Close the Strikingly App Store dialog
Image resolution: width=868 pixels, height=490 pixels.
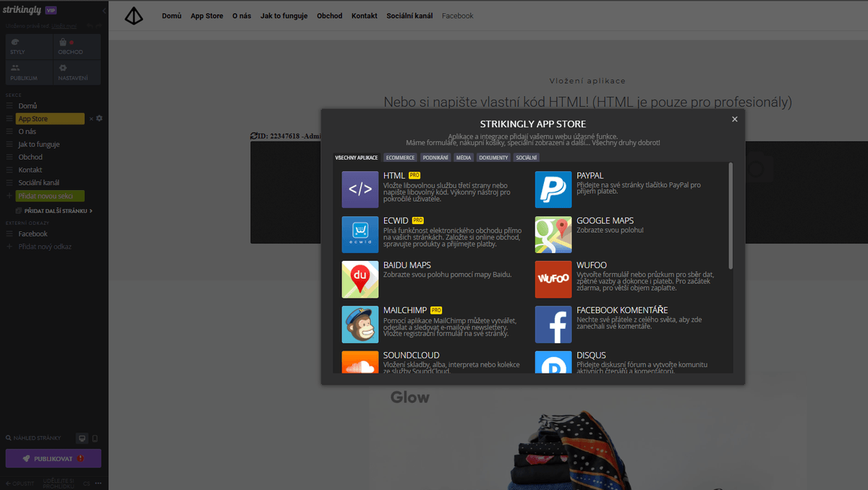pos(734,119)
